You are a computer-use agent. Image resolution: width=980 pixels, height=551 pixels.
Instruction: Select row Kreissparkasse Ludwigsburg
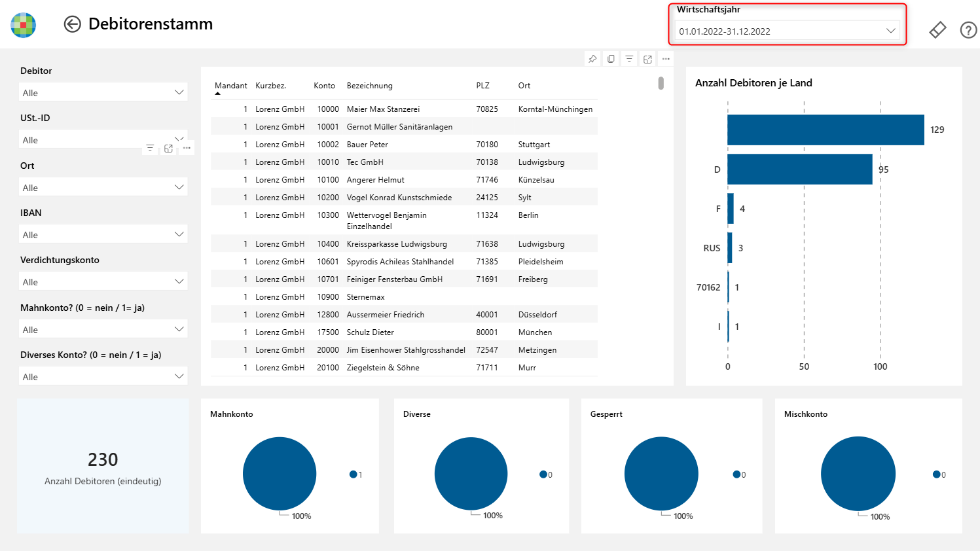(404, 243)
